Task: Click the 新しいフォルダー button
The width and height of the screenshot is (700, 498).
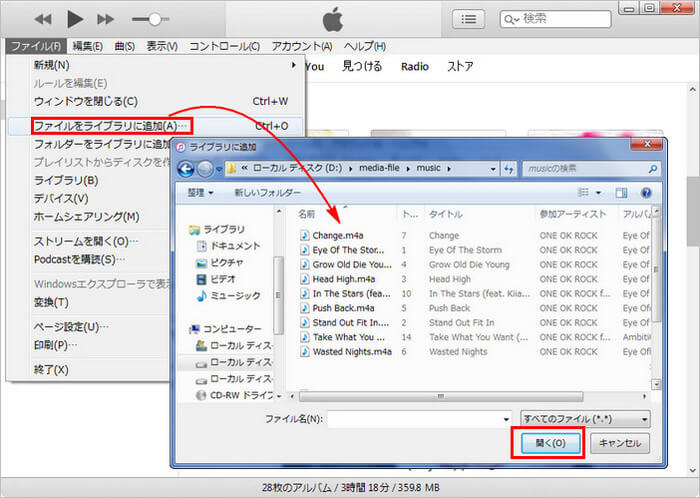Action: [x=267, y=193]
